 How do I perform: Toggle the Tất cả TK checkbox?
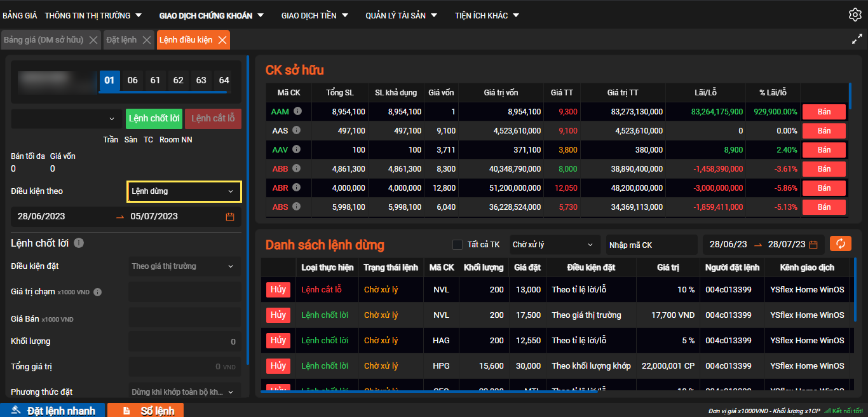458,245
